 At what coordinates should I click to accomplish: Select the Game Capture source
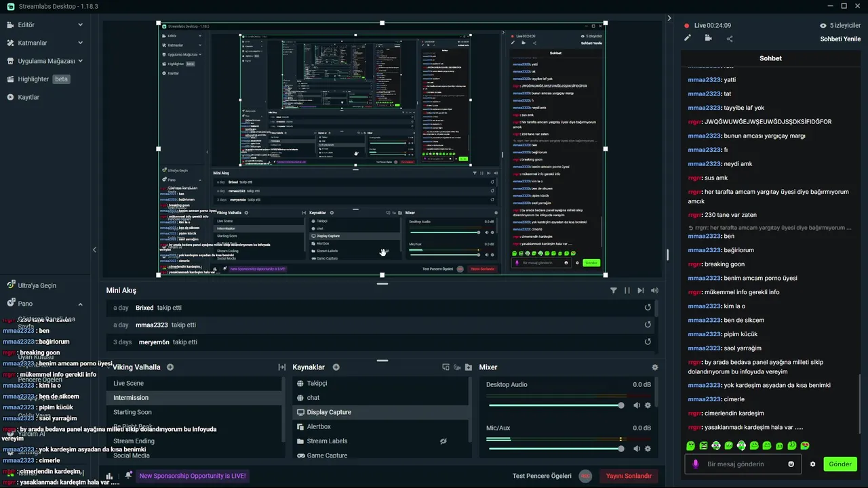[380, 455]
